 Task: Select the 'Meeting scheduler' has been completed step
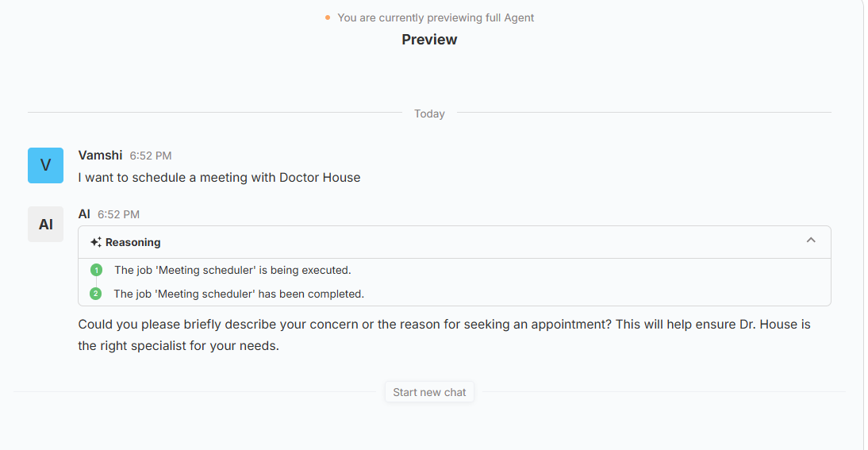(x=239, y=294)
